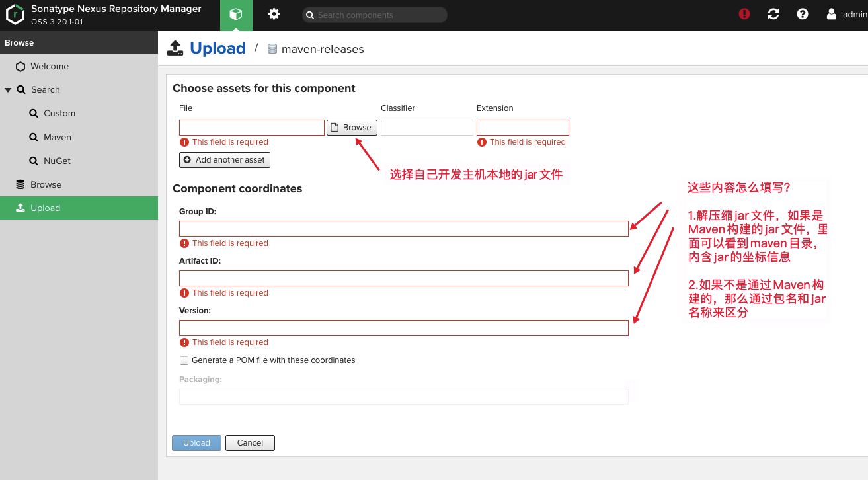
Task: Click the Classifier input field
Action: tap(427, 128)
